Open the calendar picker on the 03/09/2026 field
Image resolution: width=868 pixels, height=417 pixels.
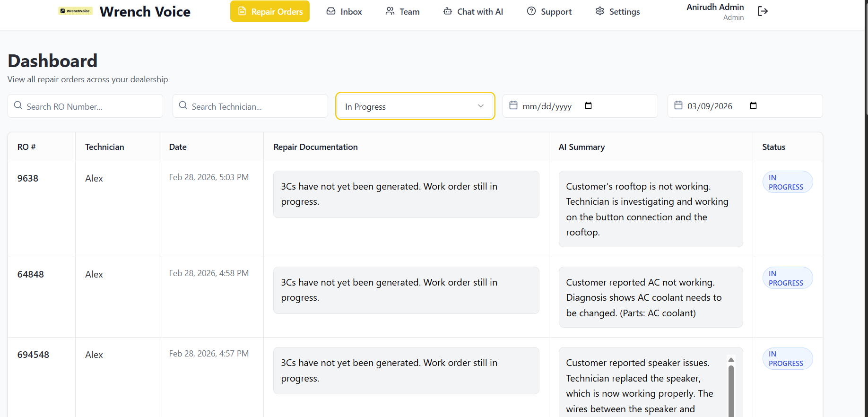pyautogui.click(x=753, y=105)
